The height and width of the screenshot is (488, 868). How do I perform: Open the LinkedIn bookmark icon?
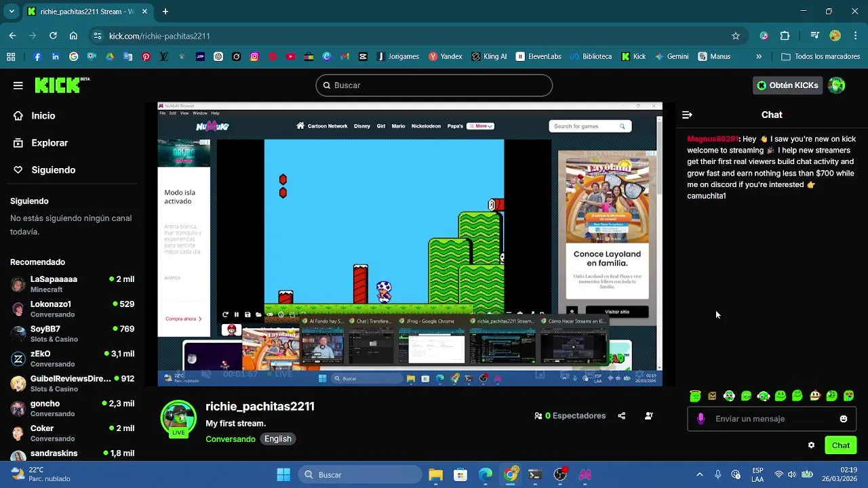click(56, 57)
